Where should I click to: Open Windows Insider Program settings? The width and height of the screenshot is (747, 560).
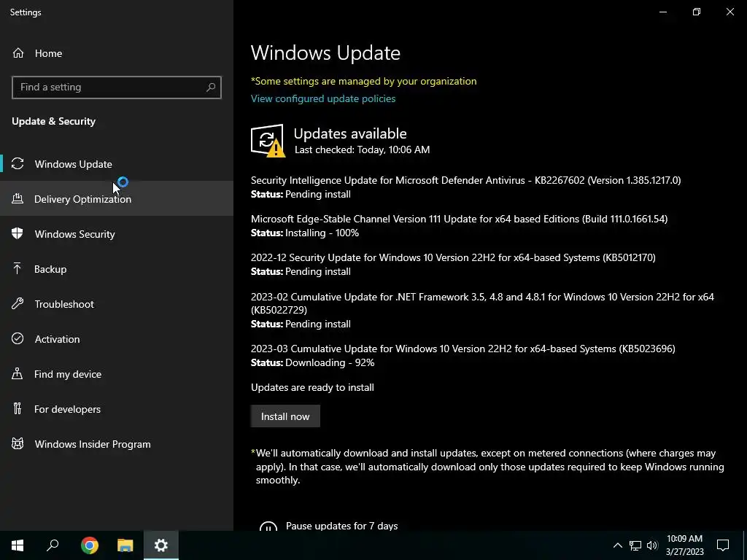[x=117, y=444]
